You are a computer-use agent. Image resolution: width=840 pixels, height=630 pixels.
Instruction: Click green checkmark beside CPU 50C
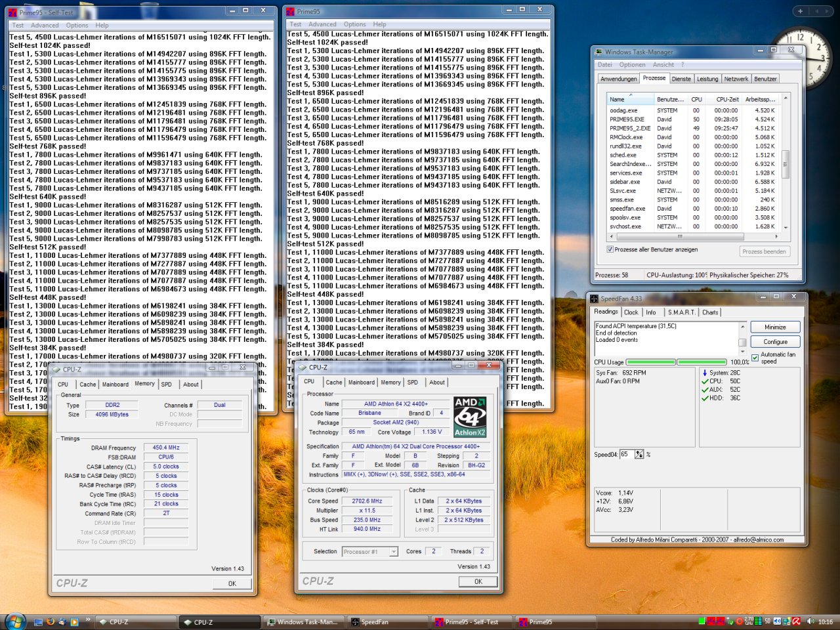pyautogui.click(x=705, y=381)
